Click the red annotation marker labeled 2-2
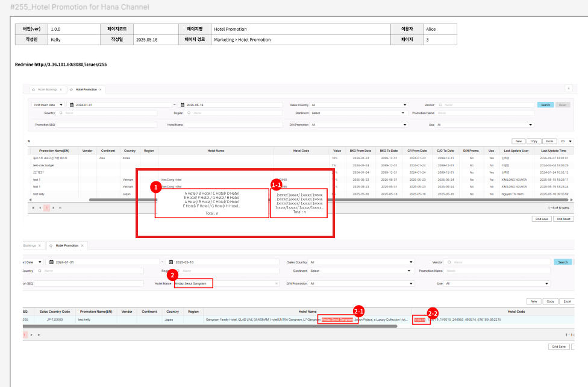The width and height of the screenshot is (588, 387). click(432, 313)
